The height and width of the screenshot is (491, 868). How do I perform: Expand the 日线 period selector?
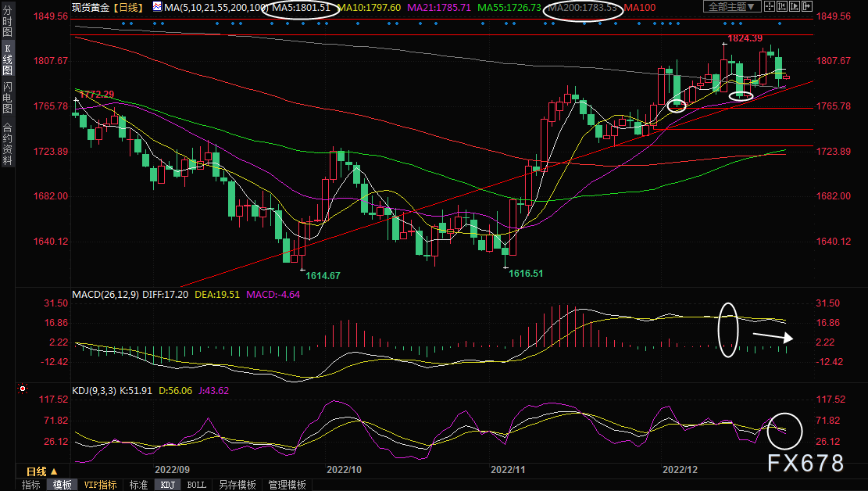(42, 471)
